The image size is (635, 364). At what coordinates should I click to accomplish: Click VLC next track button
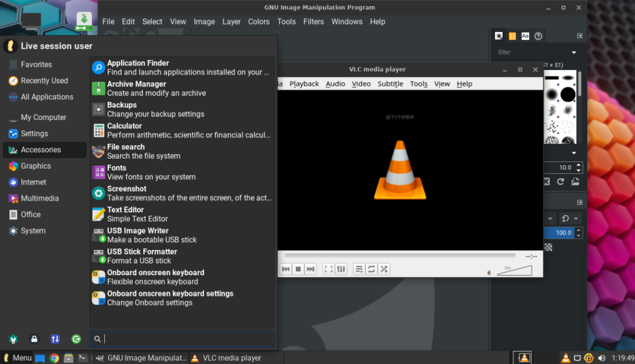310,269
